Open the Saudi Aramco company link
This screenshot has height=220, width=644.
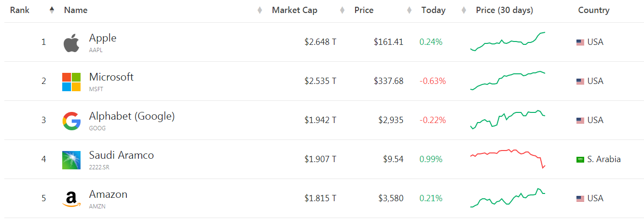click(122, 155)
